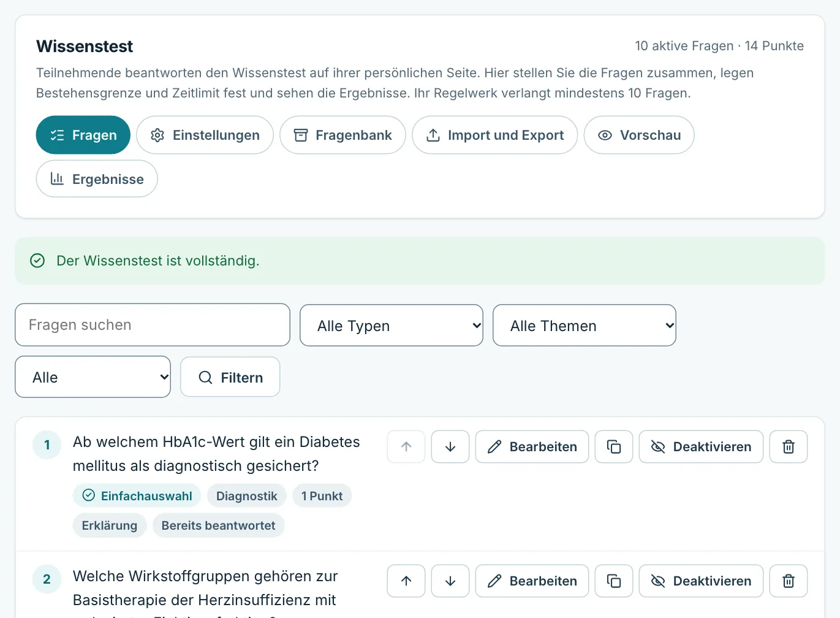This screenshot has width=840, height=618.
Task: Deactivate question 2 via Deaktivieren
Action: (x=701, y=581)
